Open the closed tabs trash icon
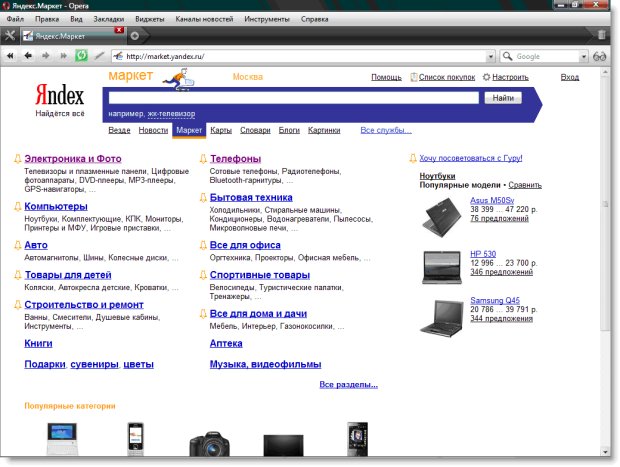 601,35
